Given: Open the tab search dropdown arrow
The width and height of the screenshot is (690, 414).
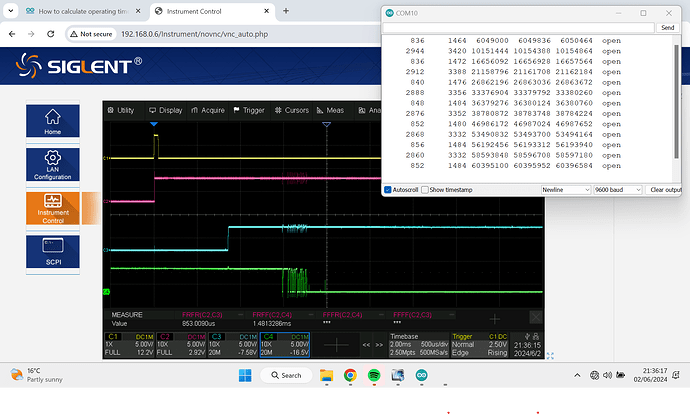Looking at the screenshot, I should pyautogui.click(x=11, y=11).
